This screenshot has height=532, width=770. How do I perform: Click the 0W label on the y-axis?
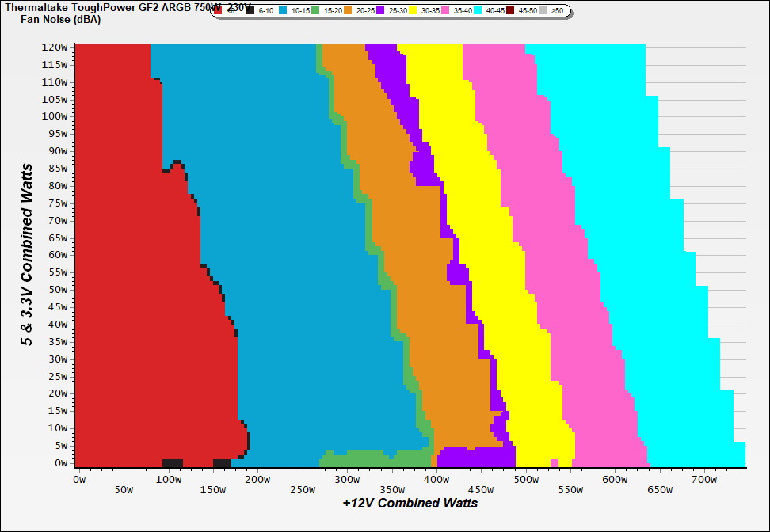pos(60,463)
